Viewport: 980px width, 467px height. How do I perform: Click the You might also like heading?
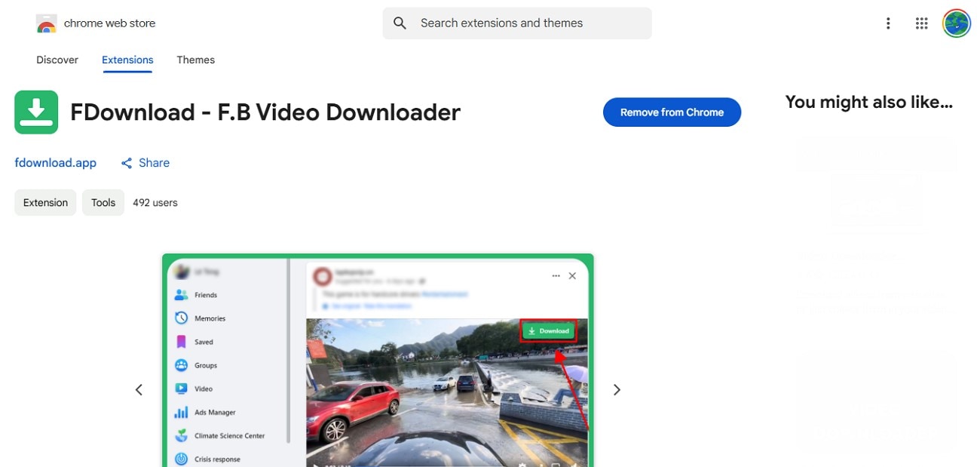click(x=869, y=103)
